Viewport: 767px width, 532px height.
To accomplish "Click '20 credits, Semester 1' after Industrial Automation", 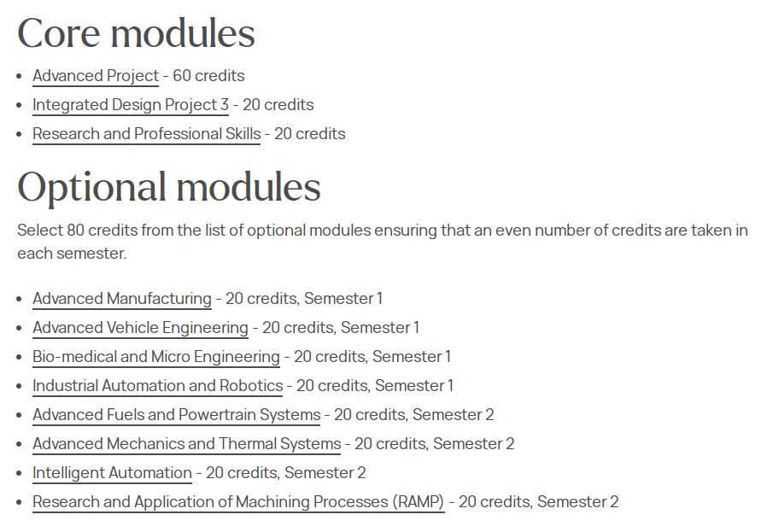I will coord(375,385).
